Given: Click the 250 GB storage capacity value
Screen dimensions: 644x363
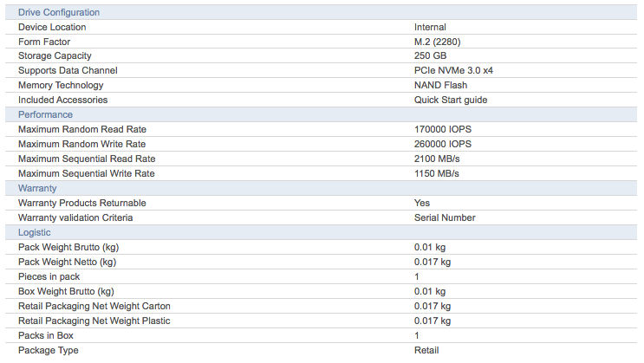Looking at the screenshot, I should pyautogui.click(x=430, y=55).
